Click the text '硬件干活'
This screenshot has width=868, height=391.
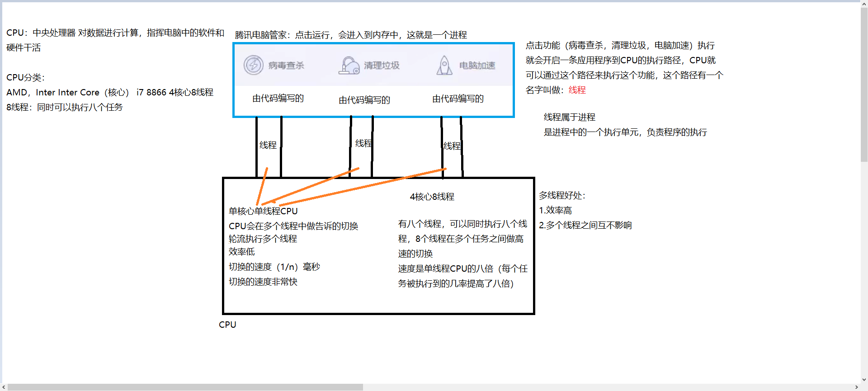click(24, 47)
